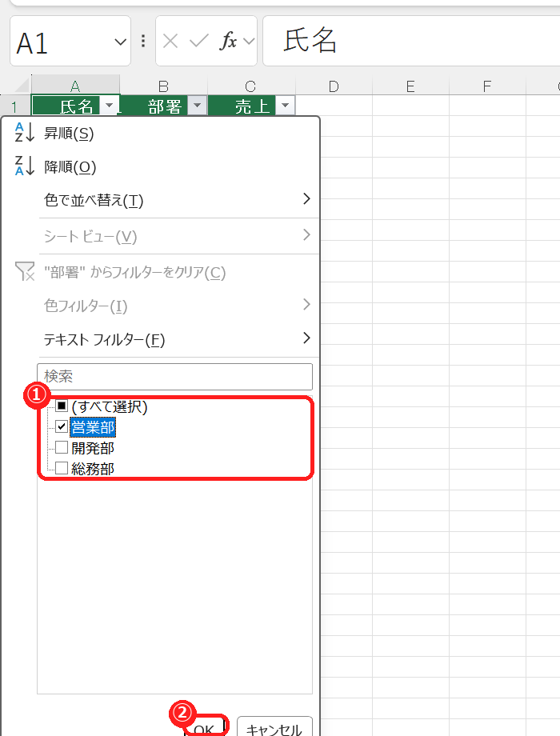Select row 1 header
This screenshot has width=560, height=736.
point(14,106)
